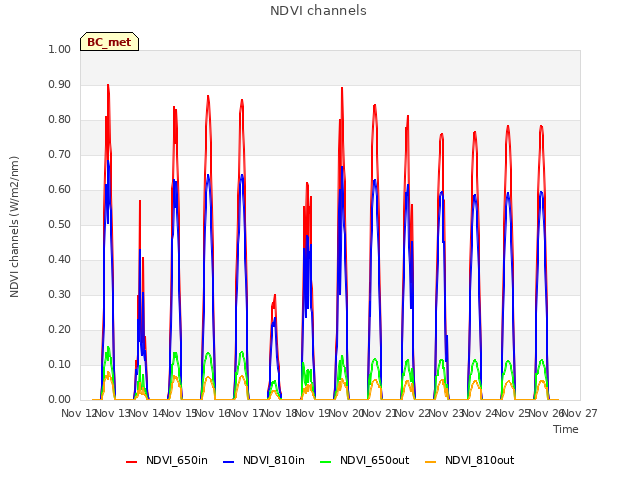Click the 0.20 y-axis tick label
The height and width of the screenshot is (480, 640).
(60, 329)
